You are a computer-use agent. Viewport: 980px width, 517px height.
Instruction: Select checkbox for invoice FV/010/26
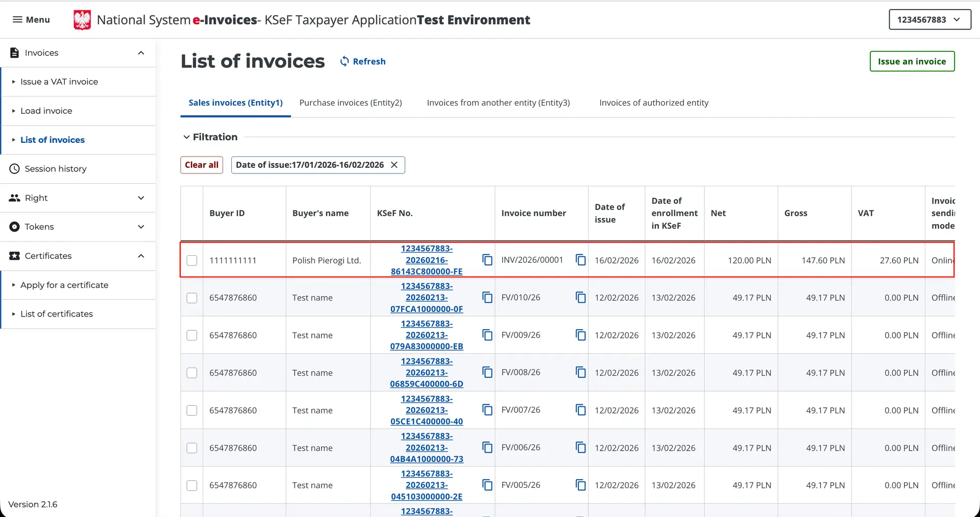192,298
